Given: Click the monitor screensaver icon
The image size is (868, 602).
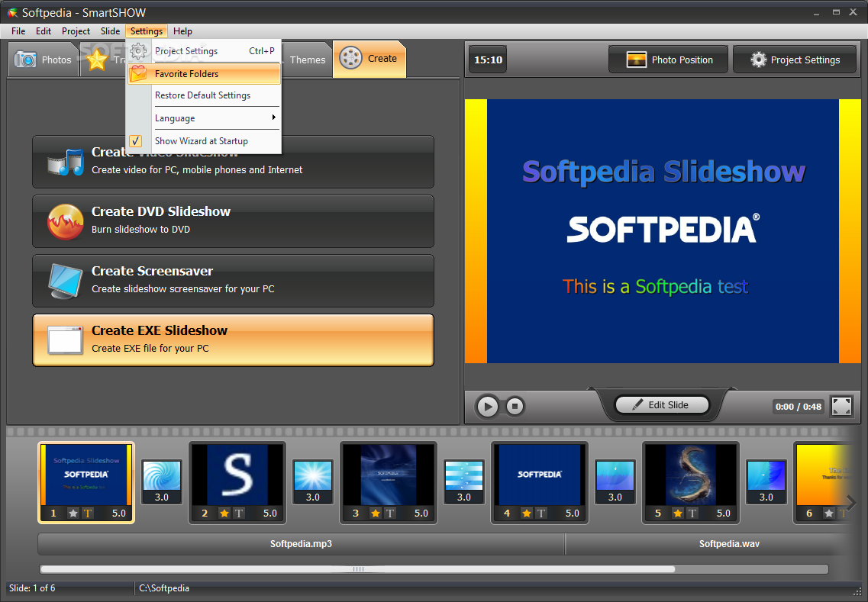Looking at the screenshot, I should (x=66, y=281).
